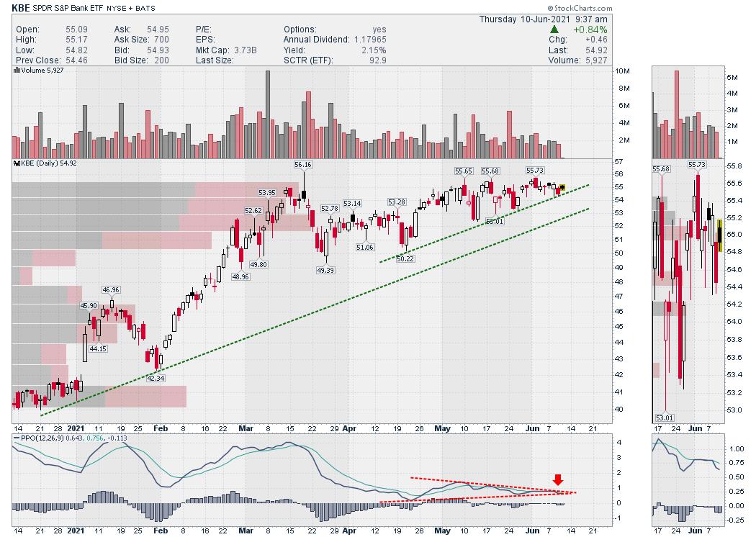The width and height of the screenshot is (756, 537).
Task: Click the 55.73 high label in main chart
Action: click(x=535, y=170)
